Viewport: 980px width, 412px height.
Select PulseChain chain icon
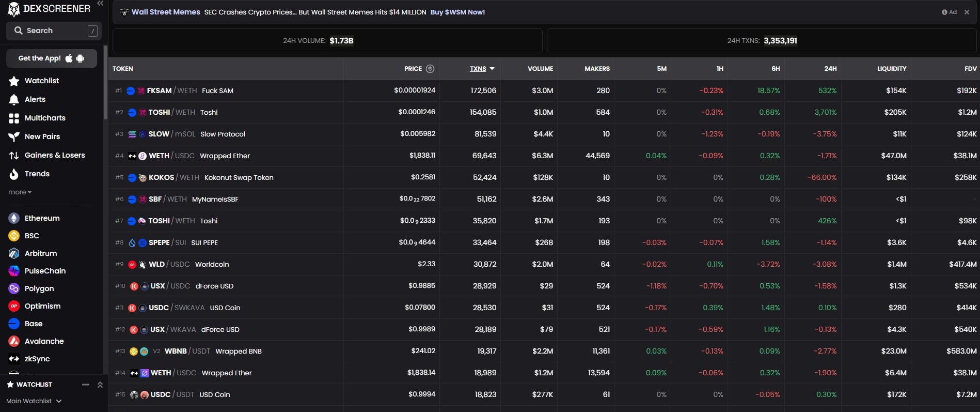click(14, 271)
